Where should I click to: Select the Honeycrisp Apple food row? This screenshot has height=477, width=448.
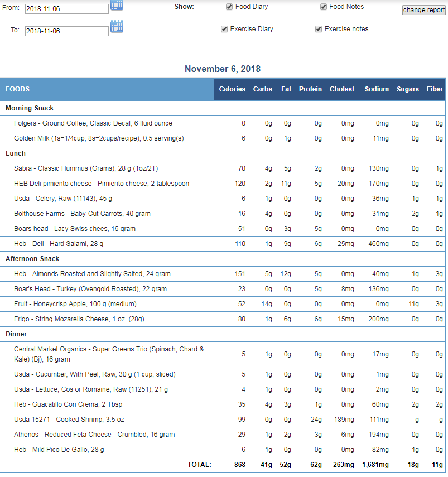[223, 304]
